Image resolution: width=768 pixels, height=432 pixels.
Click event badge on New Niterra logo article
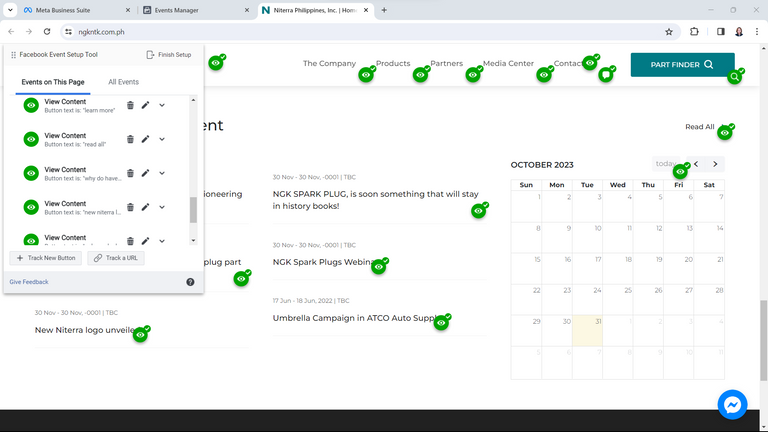click(x=141, y=334)
